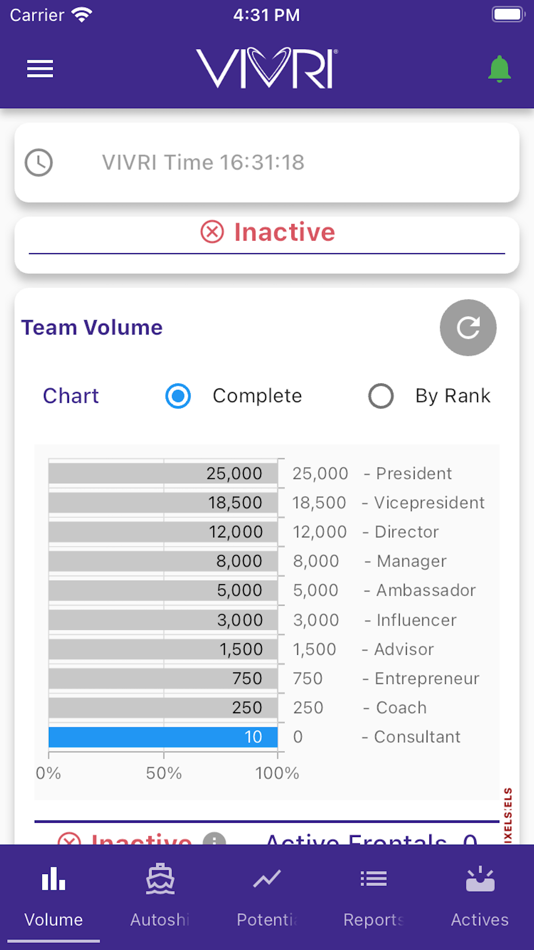
Task: Tap the blue Consultant progress bar
Action: pyautogui.click(x=163, y=737)
